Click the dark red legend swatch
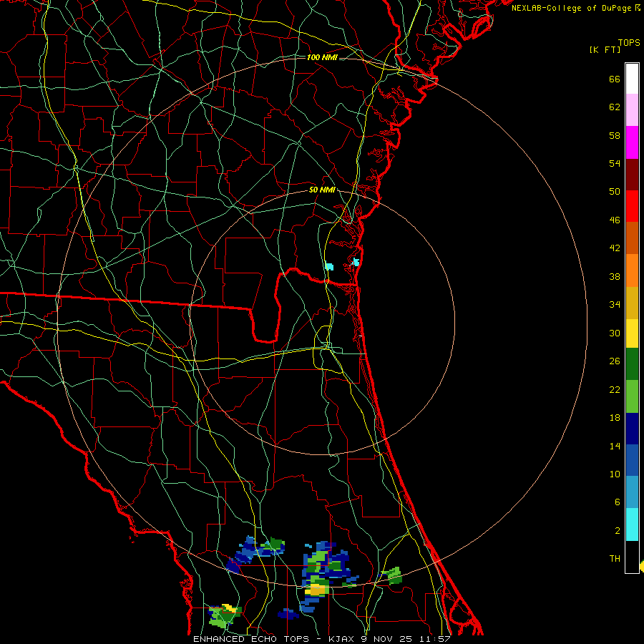 tap(632, 175)
